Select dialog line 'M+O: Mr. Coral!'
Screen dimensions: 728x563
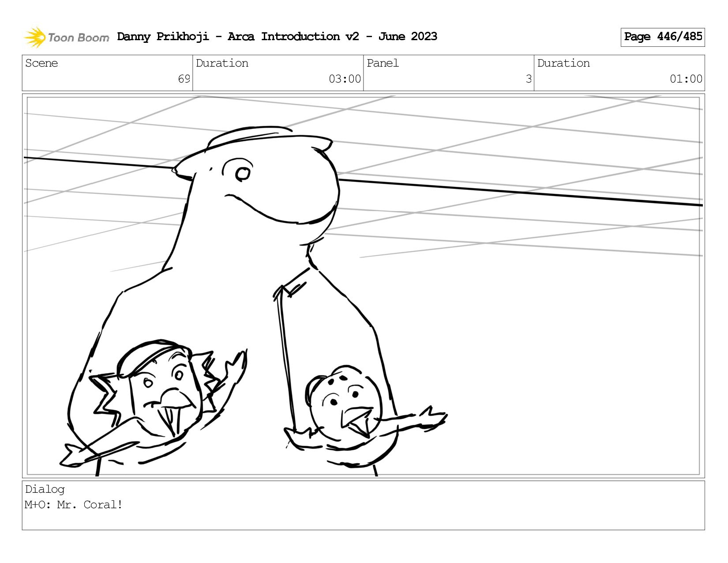tap(73, 505)
